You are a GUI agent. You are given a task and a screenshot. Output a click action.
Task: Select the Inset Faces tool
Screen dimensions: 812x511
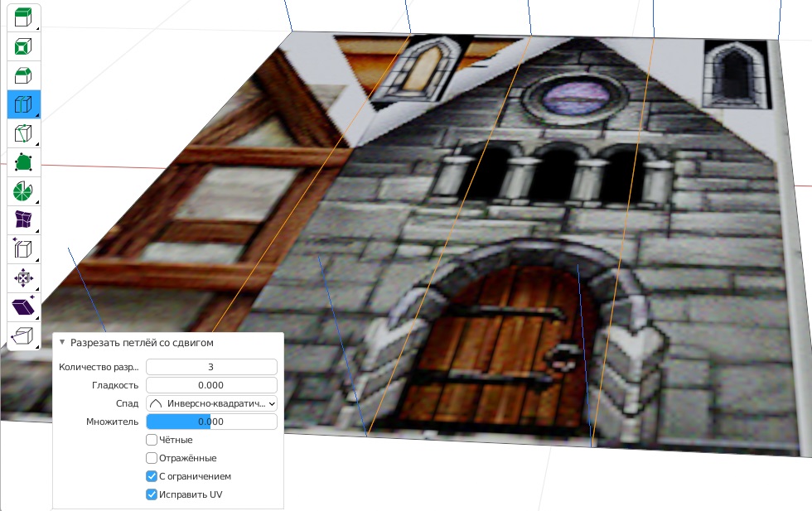pyautogui.click(x=23, y=46)
